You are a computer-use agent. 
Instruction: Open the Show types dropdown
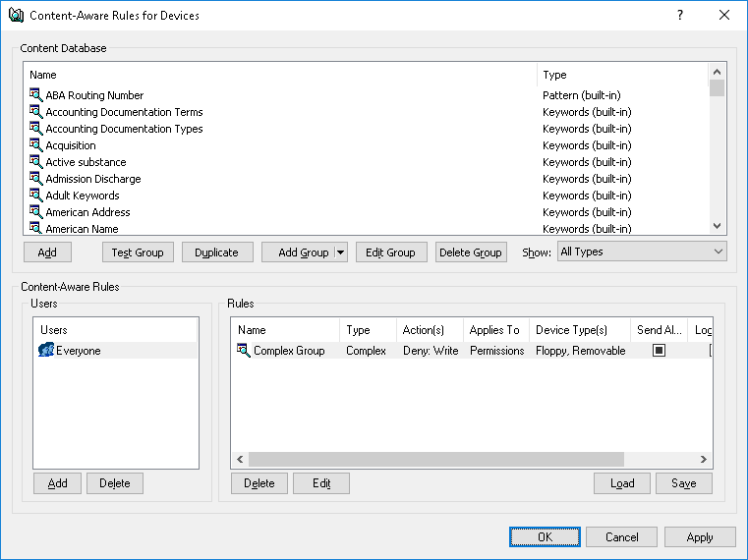pos(642,252)
